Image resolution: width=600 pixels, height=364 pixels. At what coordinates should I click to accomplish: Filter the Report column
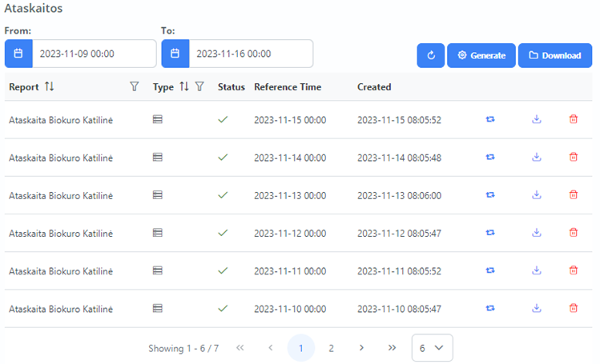134,86
